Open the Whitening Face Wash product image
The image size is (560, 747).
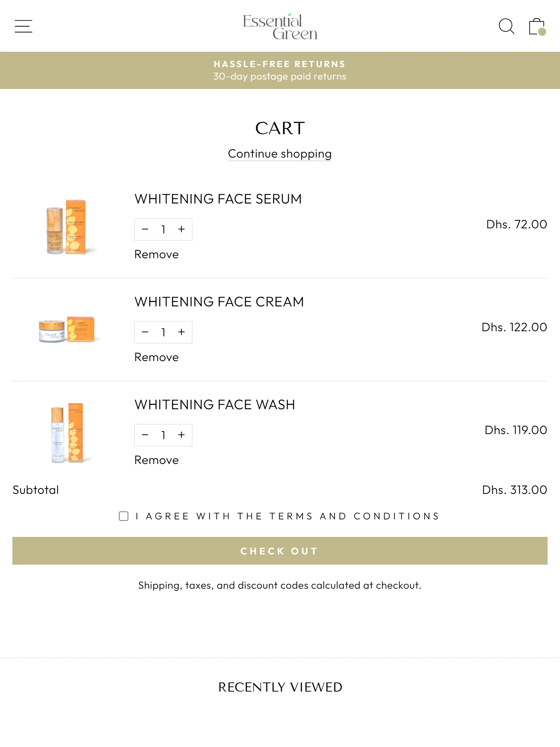tap(67, 433)
